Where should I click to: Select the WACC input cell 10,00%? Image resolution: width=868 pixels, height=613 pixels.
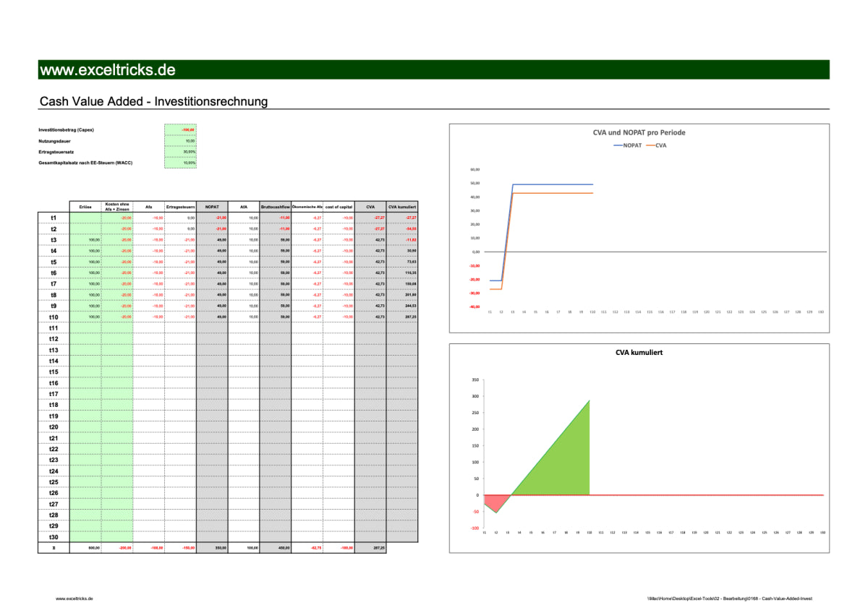coord(180,163)
